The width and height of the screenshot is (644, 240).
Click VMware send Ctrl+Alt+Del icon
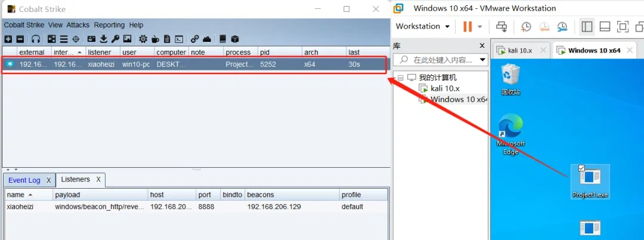pyautogui.click(x=501, y=26)
